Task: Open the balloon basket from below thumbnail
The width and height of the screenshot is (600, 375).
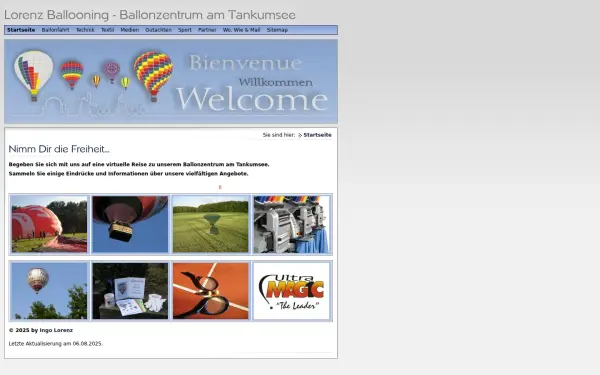Action: coord(130,224)
